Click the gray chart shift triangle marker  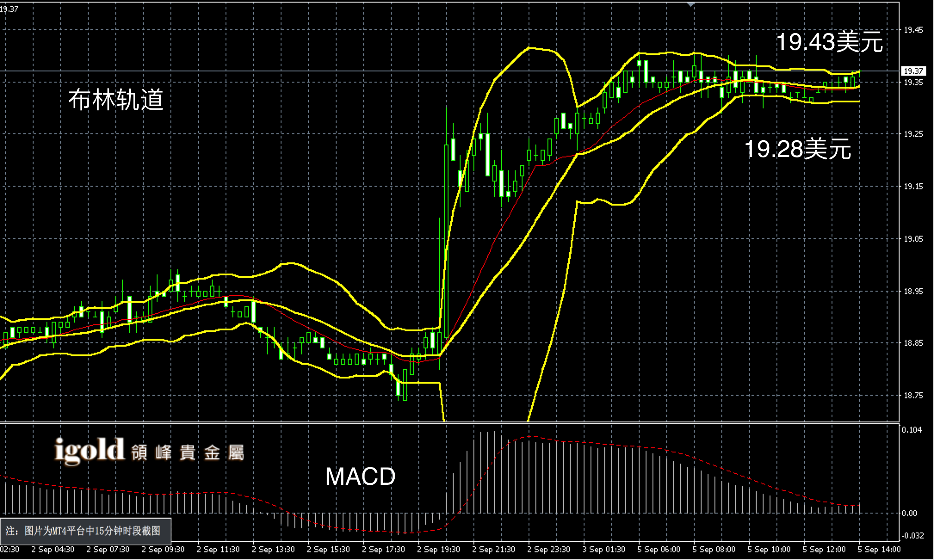click(x=690, y=4)
